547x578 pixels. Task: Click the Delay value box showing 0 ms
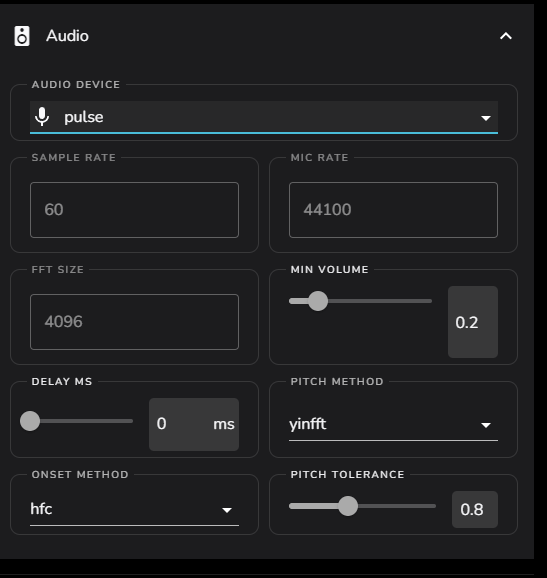coord(194,424)
